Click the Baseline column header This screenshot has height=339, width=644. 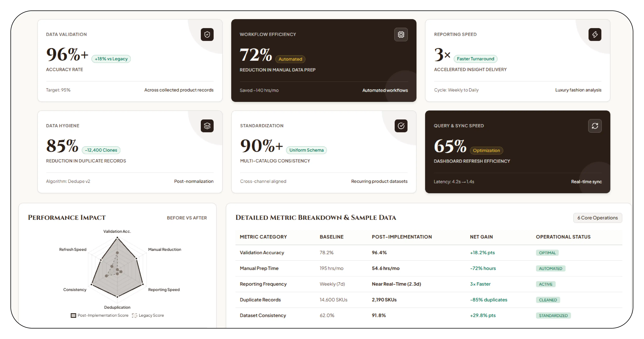[x=332, y=237]
